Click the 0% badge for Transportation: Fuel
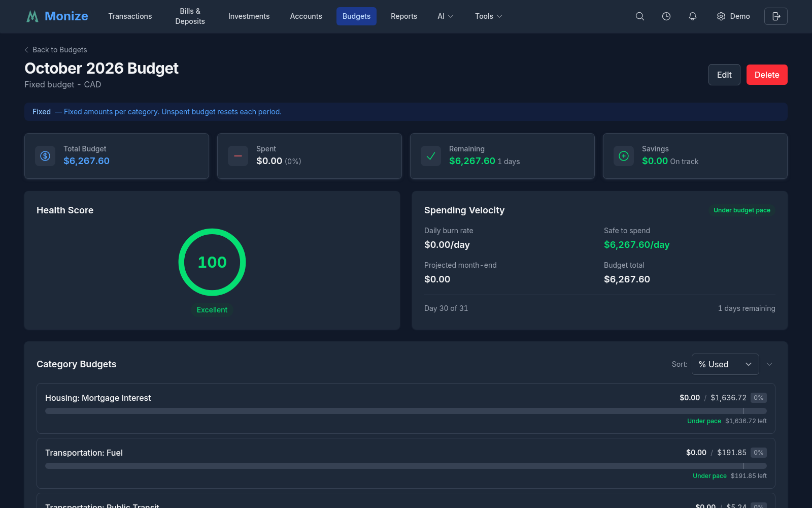The image size is (812, 508). tap(759, 453)
